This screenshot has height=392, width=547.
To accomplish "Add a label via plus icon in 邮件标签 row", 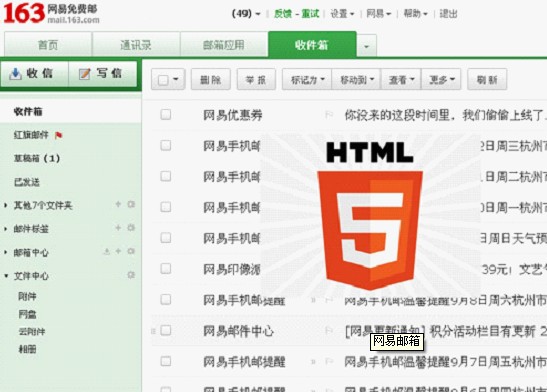I will [118, 228].
